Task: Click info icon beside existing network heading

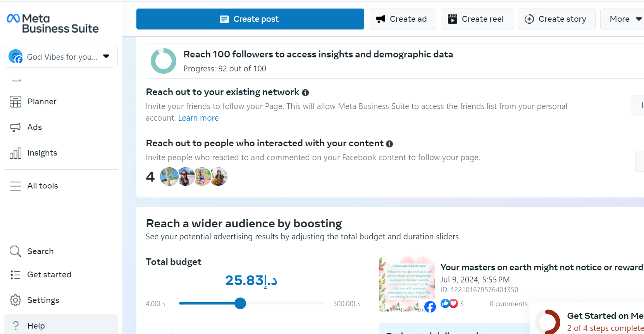Action: point(305,92)
